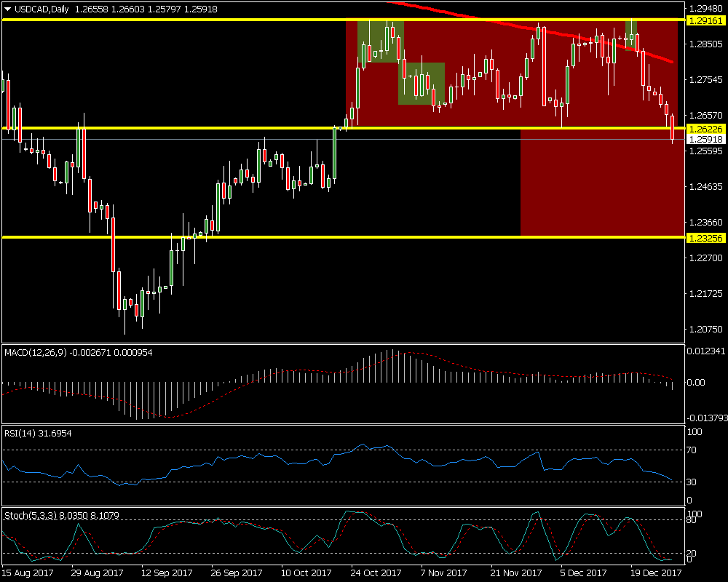
Task: Select the lower yellow horizontal line at 1.23256
Action: coord(291,237)
